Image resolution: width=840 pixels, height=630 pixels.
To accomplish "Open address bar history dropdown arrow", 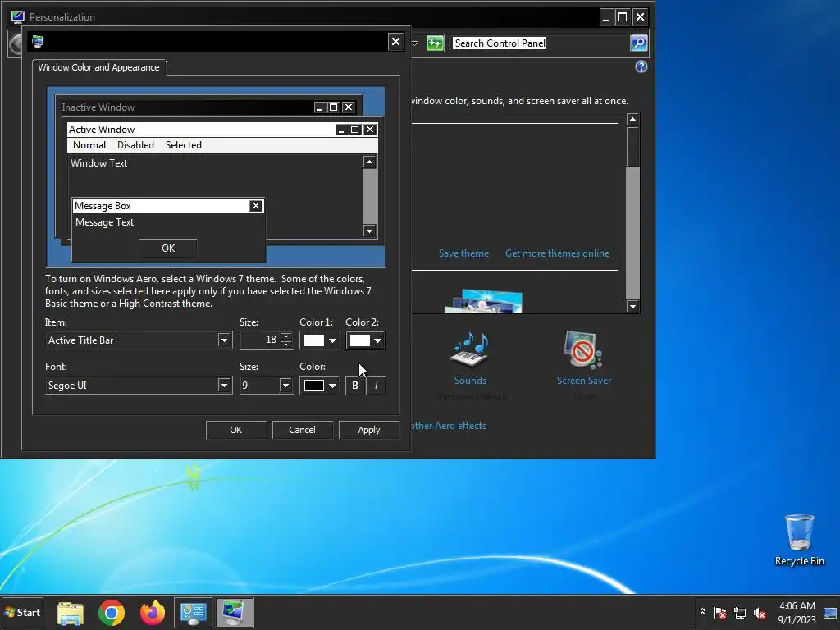I will click(414, 43).
